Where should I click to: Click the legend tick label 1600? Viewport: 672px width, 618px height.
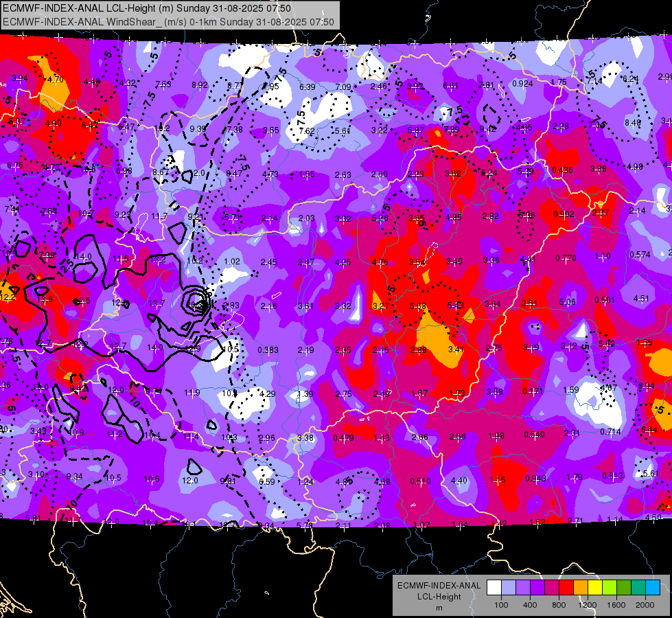coord(616,605)
